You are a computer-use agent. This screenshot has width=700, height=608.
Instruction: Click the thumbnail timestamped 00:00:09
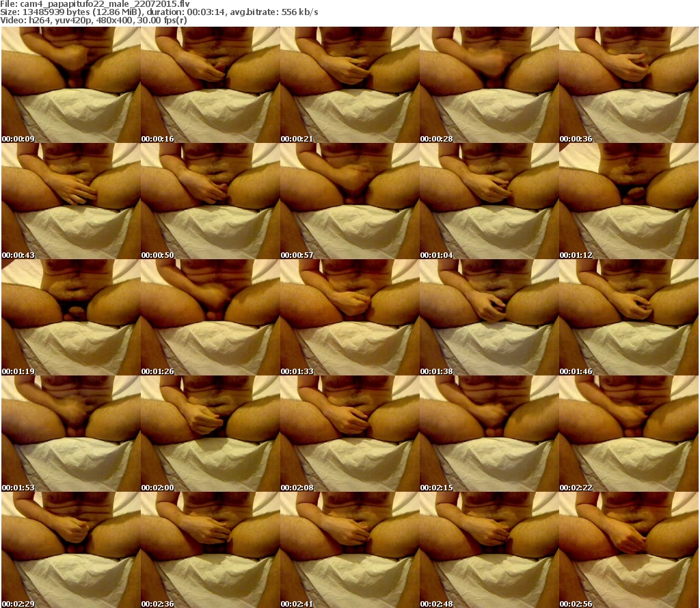coord(70,85)
